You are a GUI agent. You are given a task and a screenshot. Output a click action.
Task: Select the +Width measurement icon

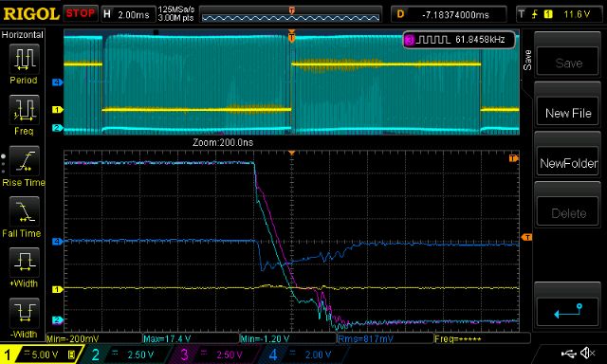24,263
